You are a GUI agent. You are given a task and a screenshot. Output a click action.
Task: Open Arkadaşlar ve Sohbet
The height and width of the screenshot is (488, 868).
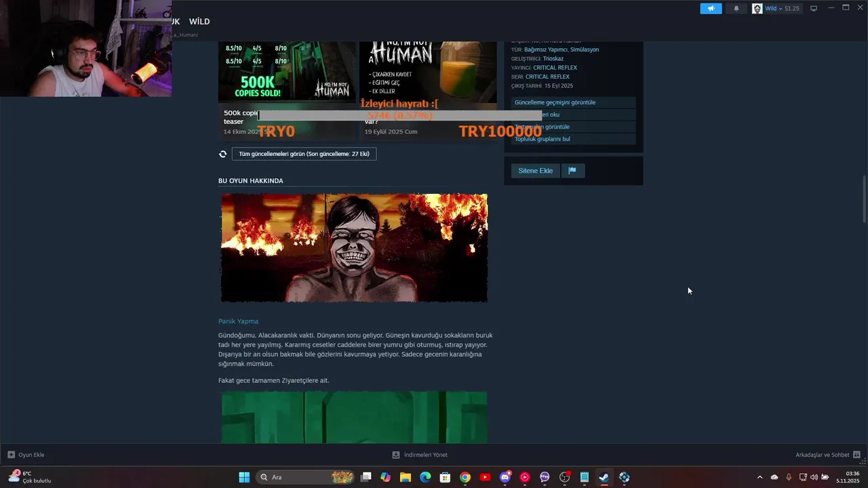[x=827, y=455]
